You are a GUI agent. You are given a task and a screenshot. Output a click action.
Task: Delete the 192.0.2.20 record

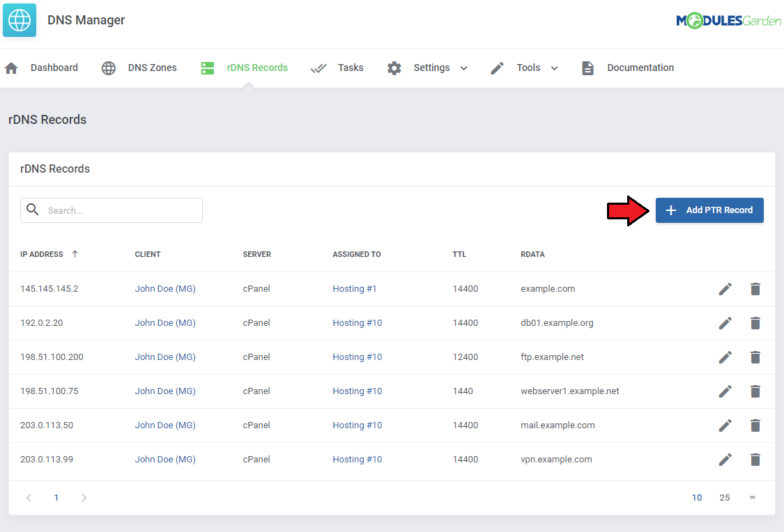(755, 323)
